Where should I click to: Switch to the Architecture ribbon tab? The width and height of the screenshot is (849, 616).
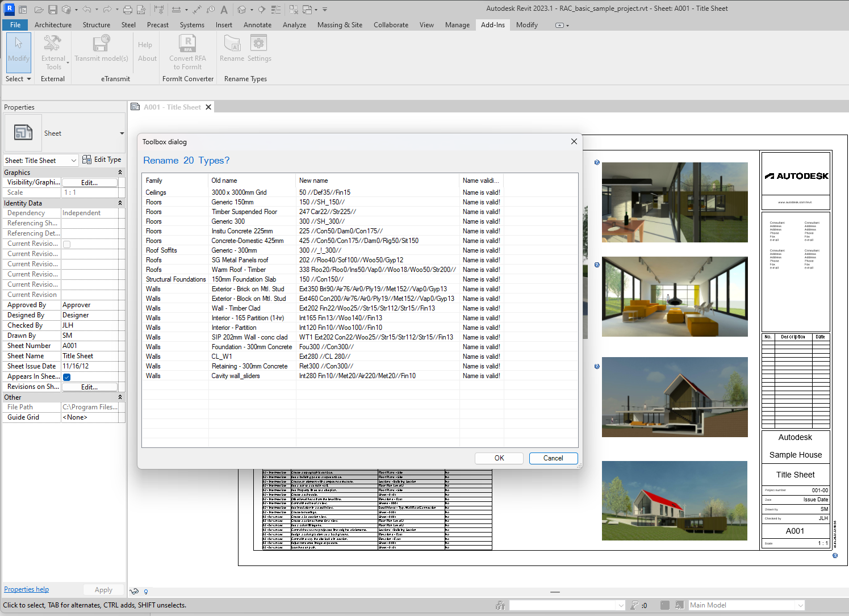click(x=53, y=25)
